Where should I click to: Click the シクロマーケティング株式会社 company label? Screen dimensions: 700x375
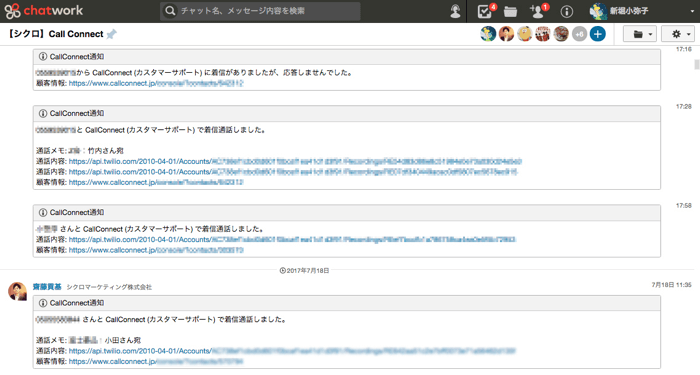pyautogui.click(x=109, y=287)
